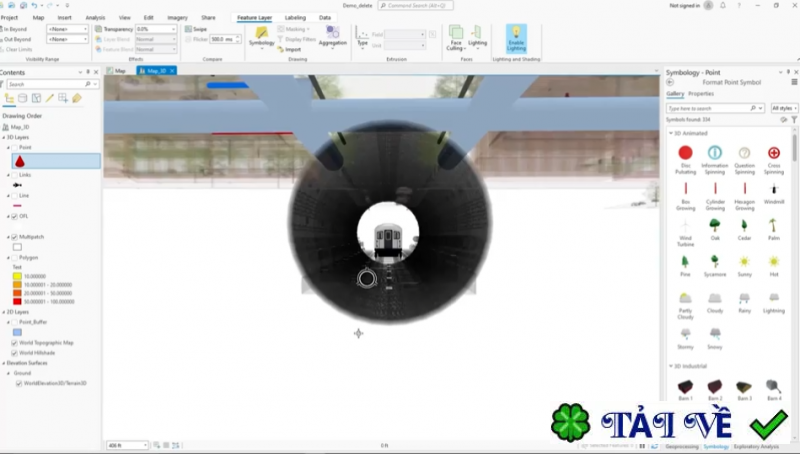Uncheck the OFL layer
This screenshot has width=800, height=454.
coord(15,216)
